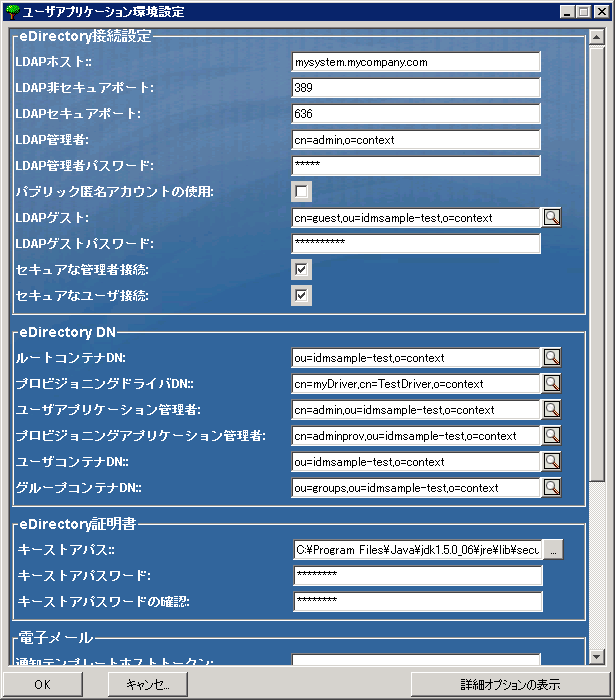Image resolution: width=615 pixels, height=700 pixels.
Task: Click the LDAPホスト input field
Action: (416, 62)
